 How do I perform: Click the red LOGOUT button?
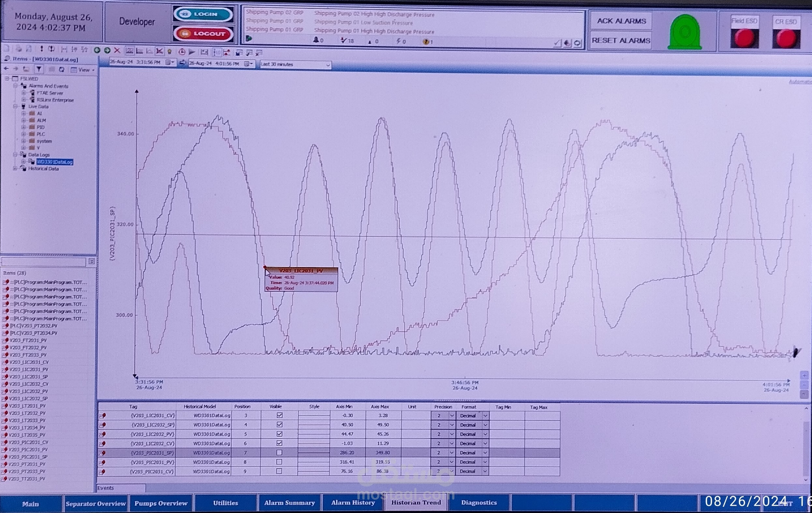[x=203, y=34]
